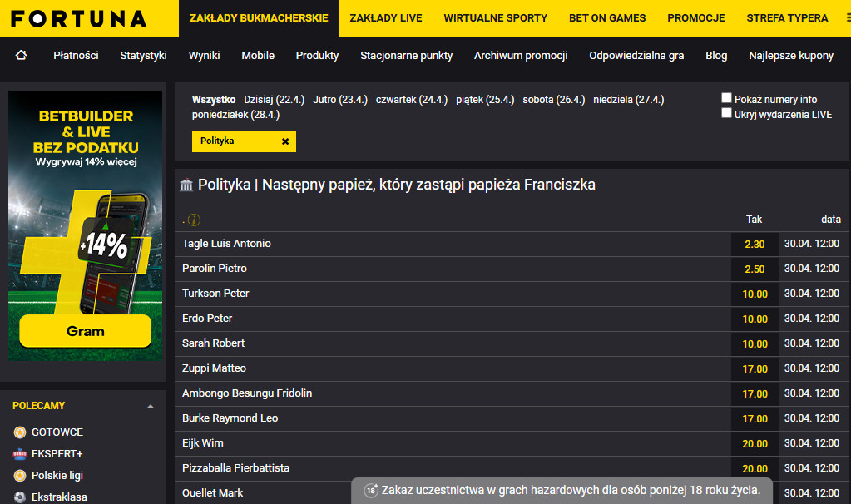Filter events by Jutro (23.4.)

pyautogui.click(x=339, y=99)
